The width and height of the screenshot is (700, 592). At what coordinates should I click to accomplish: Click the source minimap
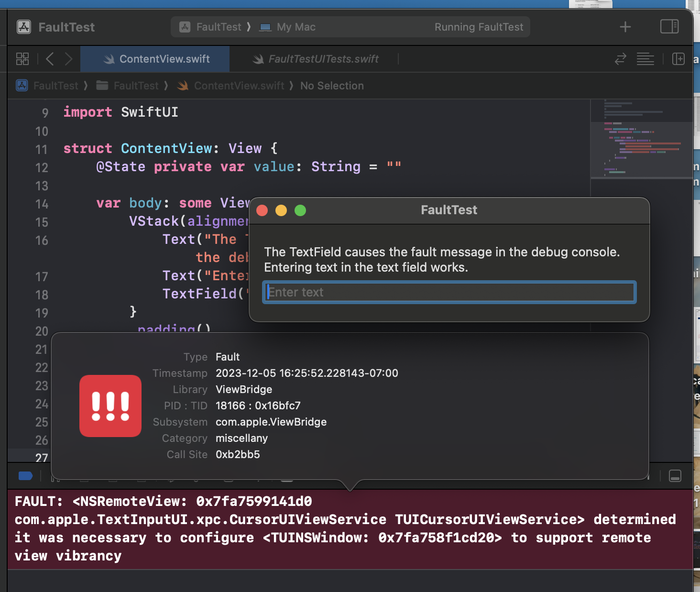[x=642, y=139]
